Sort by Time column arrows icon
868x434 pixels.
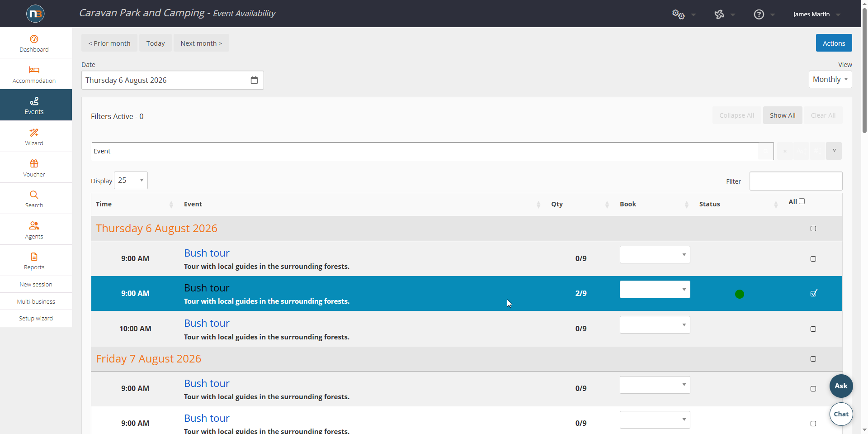(171, 205)
